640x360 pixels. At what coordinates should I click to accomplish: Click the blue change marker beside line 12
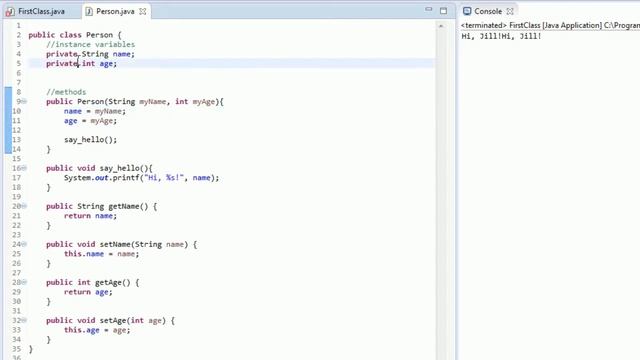(x=8, y=130)
